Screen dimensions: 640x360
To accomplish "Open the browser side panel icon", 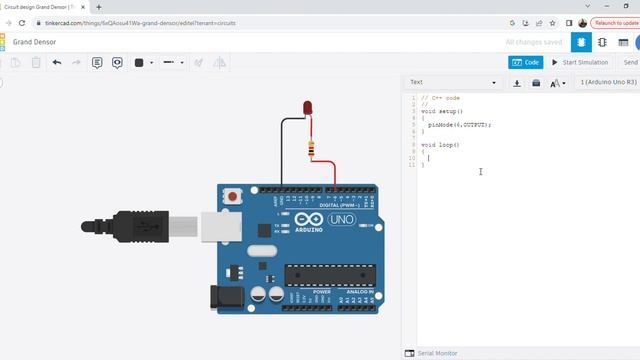I will 569,23.
